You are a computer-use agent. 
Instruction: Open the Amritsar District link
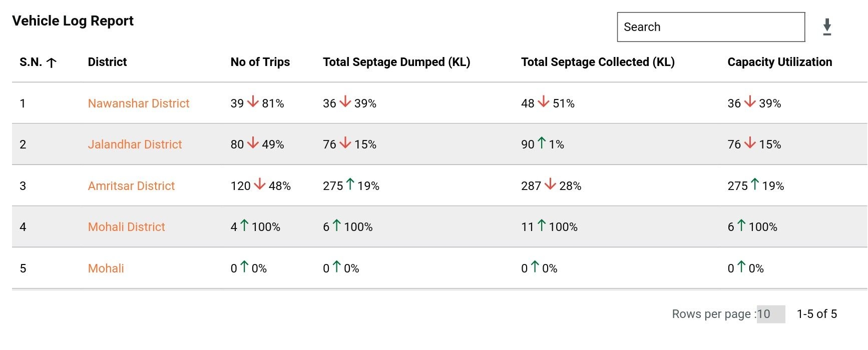[131, 186]
